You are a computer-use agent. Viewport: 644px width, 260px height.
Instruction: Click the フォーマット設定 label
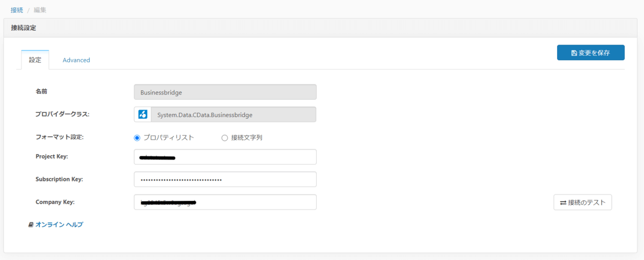[60, 137]
